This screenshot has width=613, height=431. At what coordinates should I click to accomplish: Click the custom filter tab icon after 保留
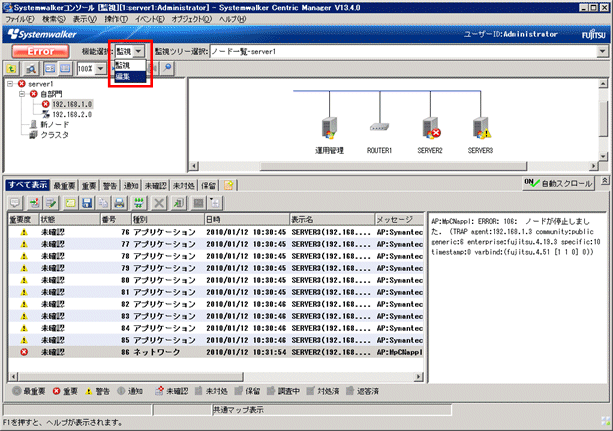(x=229, y=185)
